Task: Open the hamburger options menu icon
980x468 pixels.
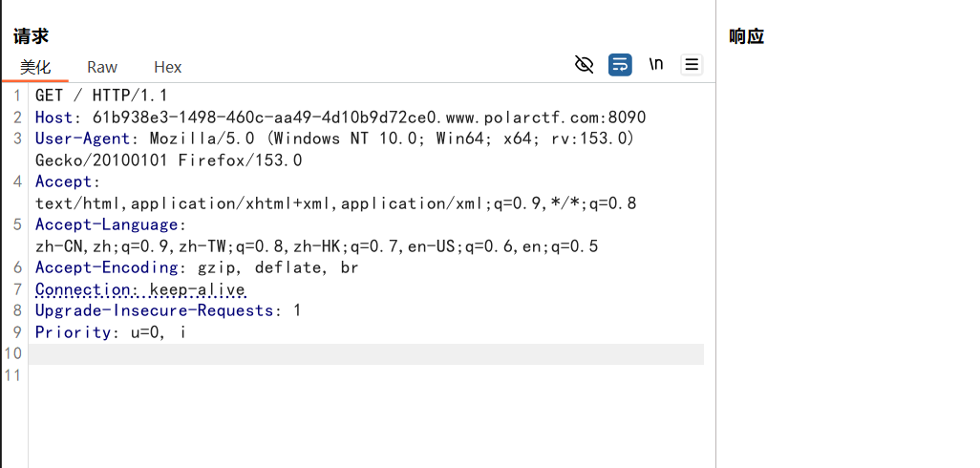Action: coord(692,64)
